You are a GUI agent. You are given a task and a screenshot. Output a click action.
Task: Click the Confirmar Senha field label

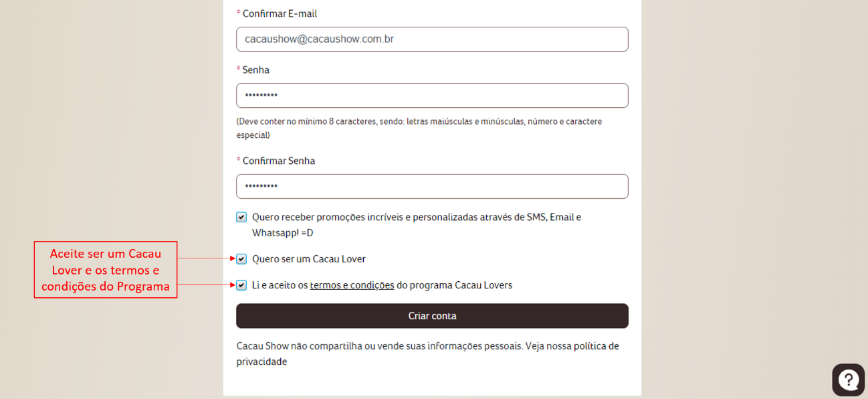point(279,161)
